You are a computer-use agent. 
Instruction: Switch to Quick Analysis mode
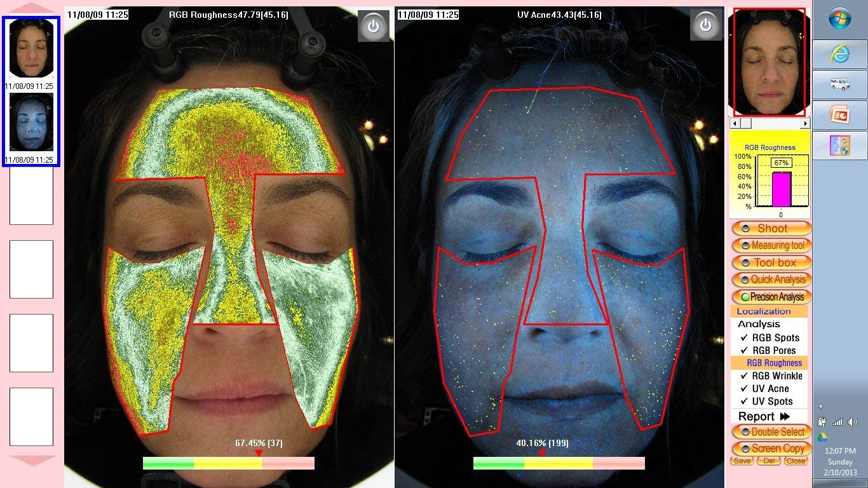(x=772, y=280)
